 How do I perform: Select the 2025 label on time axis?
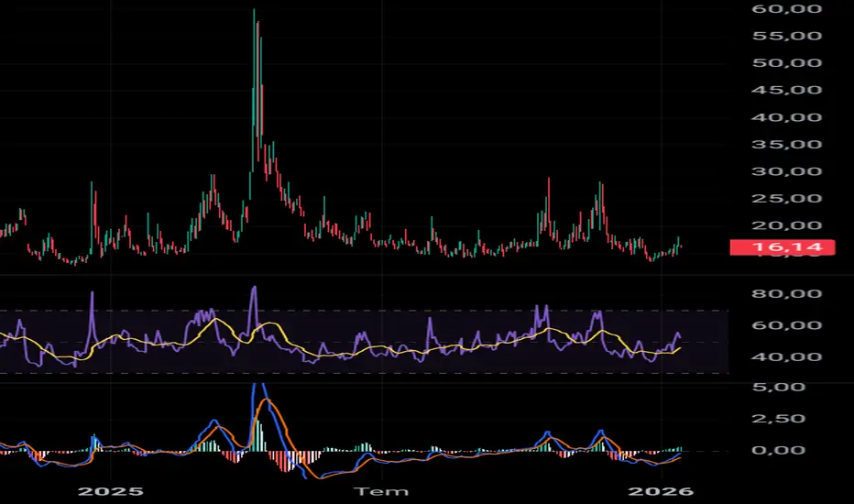111,491
